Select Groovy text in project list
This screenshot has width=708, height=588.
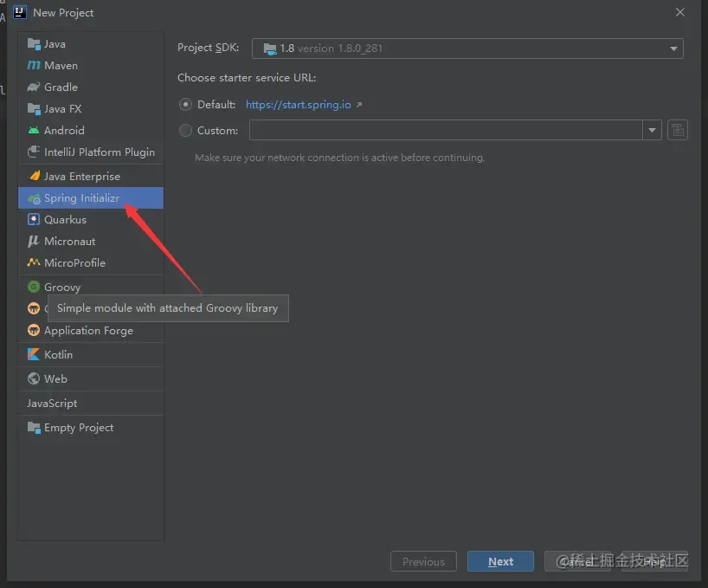[62, 288]
